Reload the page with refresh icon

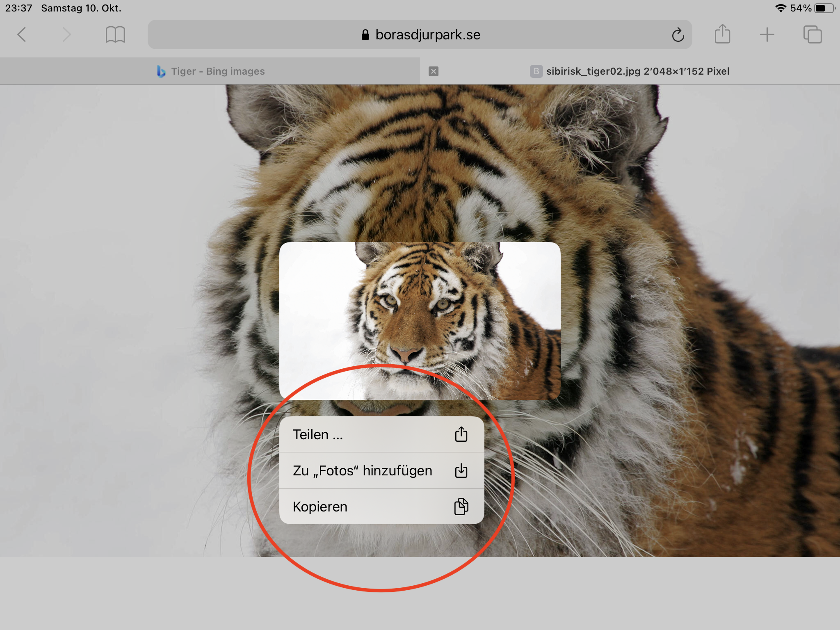(x=678, y=35)
